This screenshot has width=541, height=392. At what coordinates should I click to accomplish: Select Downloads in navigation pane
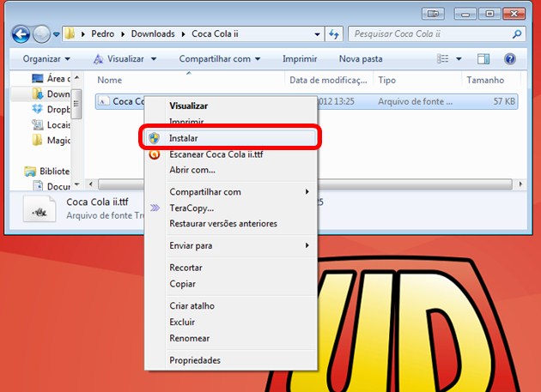coord(51,93)
